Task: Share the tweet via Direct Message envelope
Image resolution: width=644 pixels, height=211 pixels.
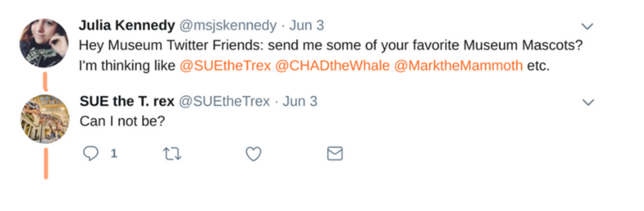Action: (x=335, y=154)
